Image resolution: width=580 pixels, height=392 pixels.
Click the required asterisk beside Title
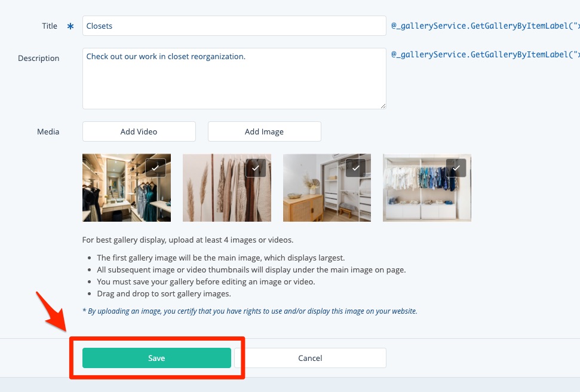click(70, 26)
